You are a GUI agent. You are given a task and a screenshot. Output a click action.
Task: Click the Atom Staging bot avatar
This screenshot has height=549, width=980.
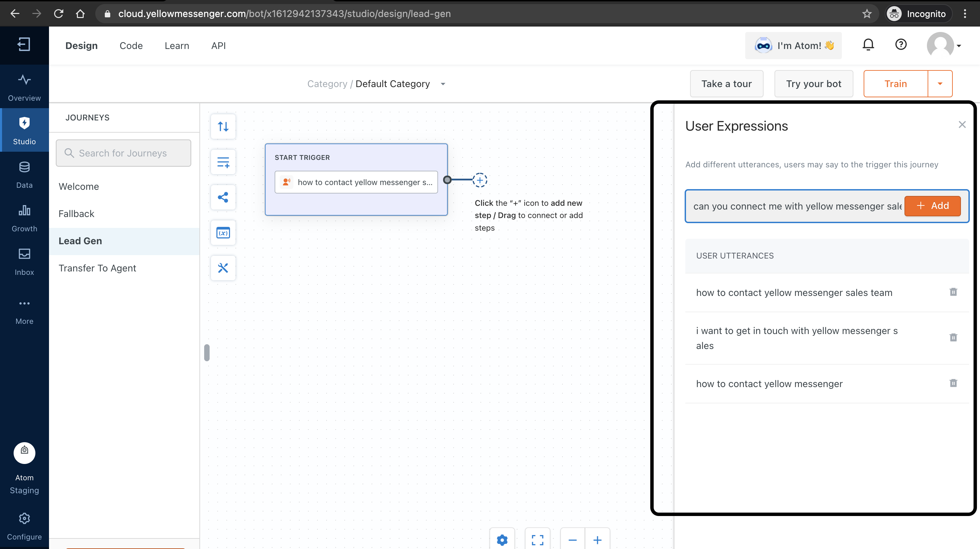coord(24,453)
